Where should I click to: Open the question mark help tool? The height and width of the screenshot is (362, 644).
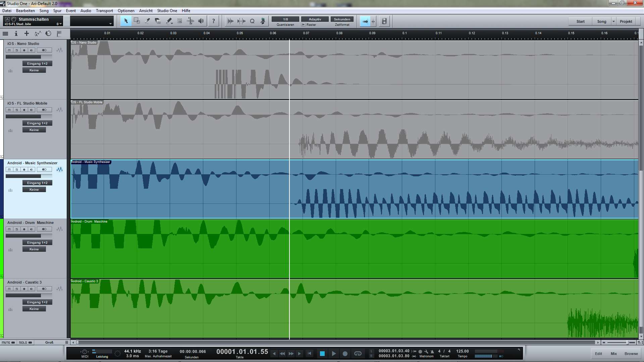[x=213, y=21]
